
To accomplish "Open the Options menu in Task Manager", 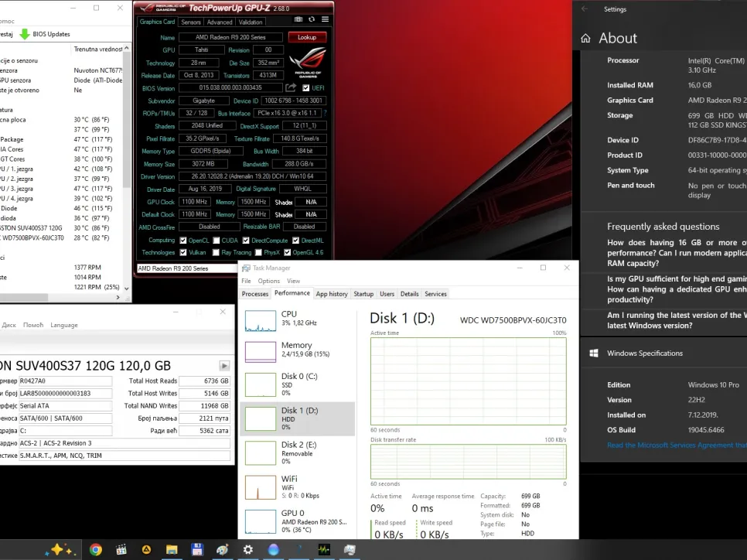I will pos(268,281).
